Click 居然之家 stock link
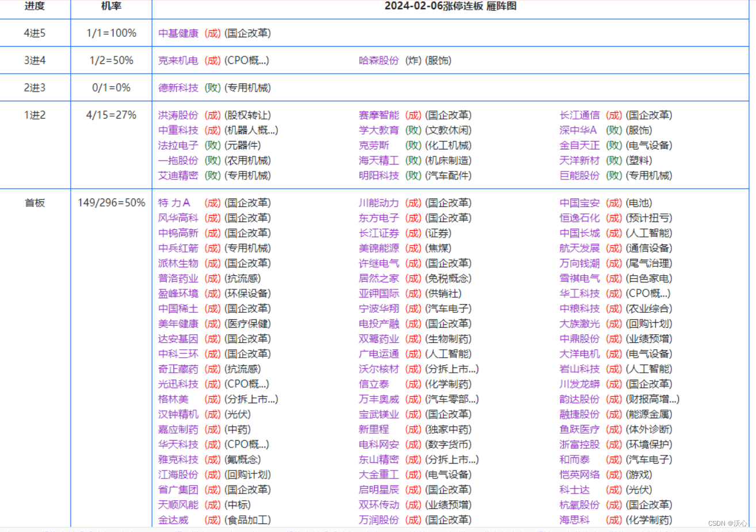 click(379, 278)
